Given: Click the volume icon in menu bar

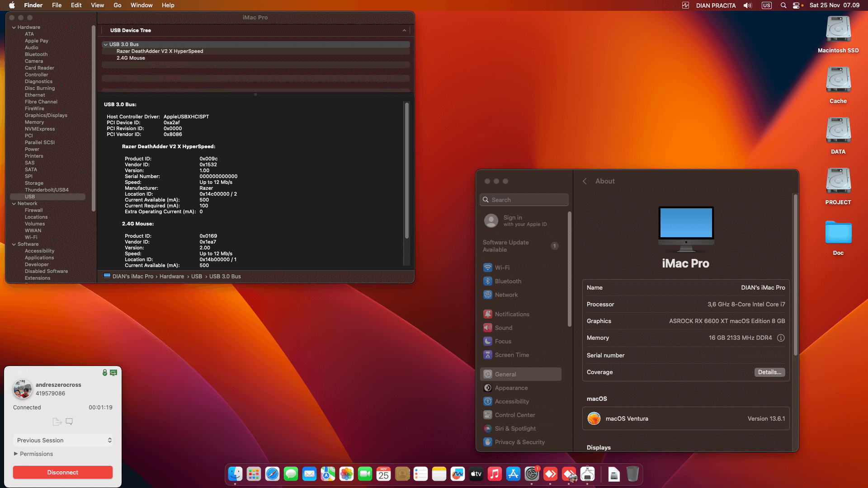Looking at the screenshot, I should [x=748, y=5].
